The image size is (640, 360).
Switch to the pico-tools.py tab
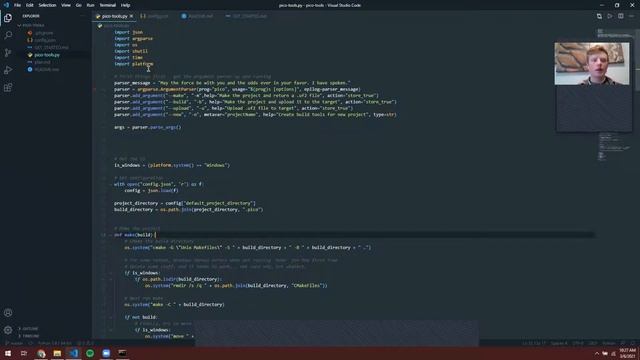(115, 16)
